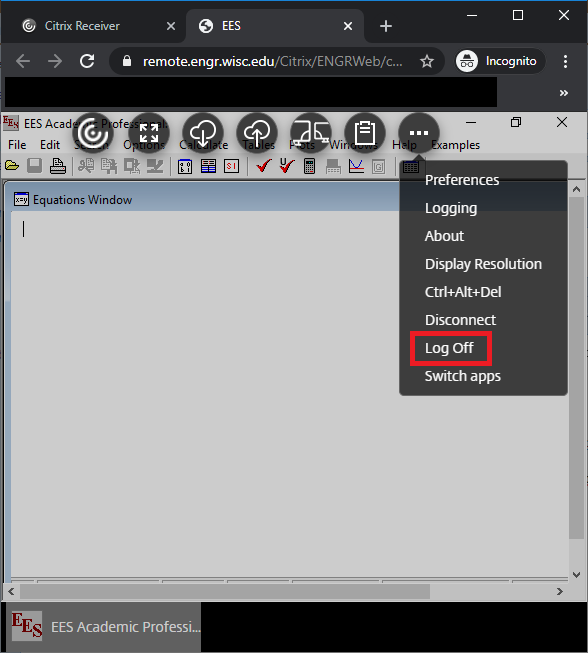Click the Citrix cloud download icon
Image resolution: width=588 pixels, height=653 pixels.
coord(203,133)
